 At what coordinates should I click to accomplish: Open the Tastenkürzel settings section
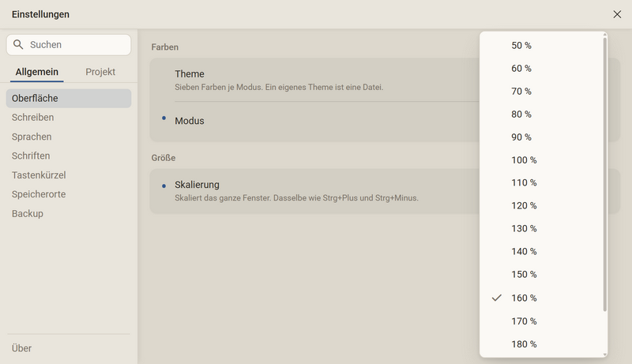[x=69, y=175]
